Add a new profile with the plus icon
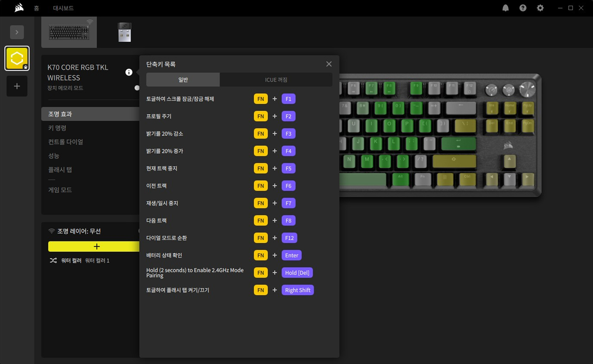The image size is (593, 364). click(17, 86)
